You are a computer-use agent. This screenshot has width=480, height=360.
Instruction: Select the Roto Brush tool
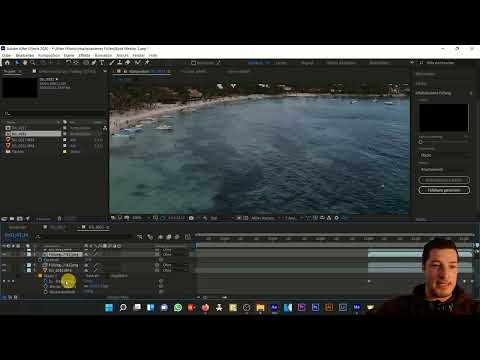click(137, 62)
